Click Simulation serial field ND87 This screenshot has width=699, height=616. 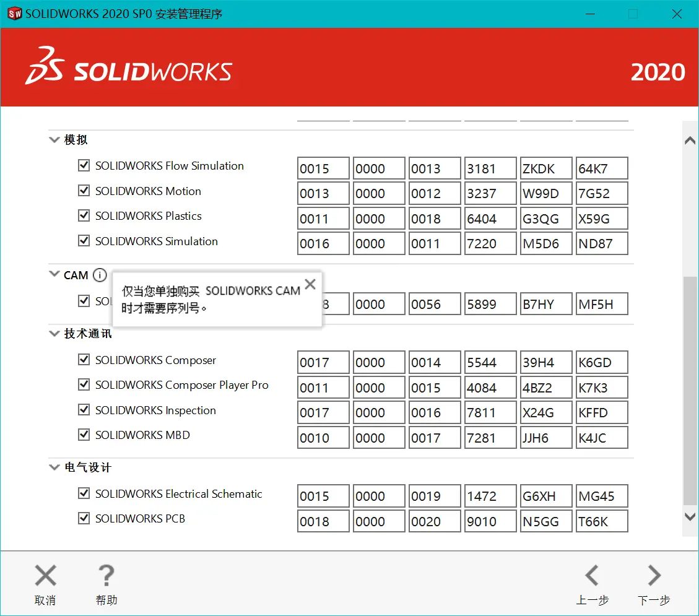(602, 243)
